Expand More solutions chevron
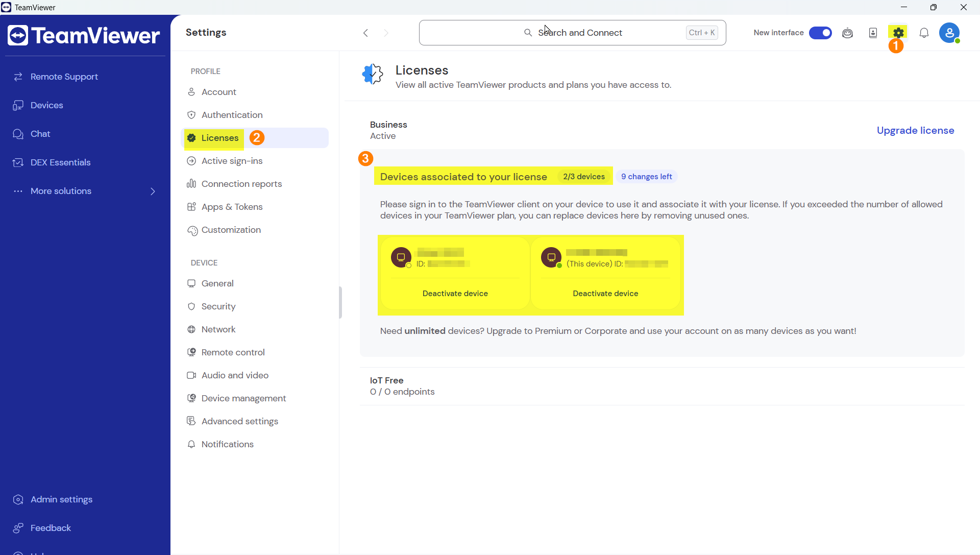This screenshot has width=980, height=555. point(153,191)
